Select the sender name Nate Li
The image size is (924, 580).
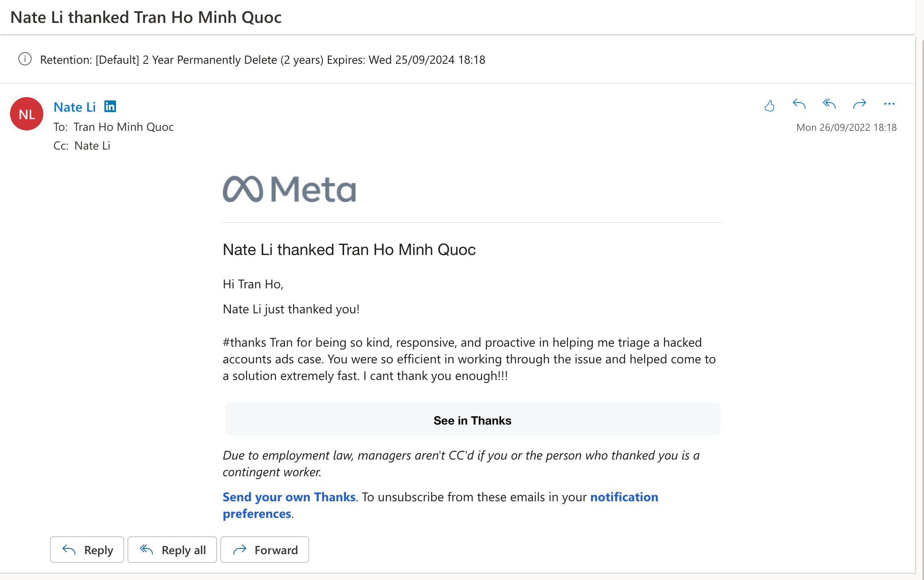(x=74, y=107)
